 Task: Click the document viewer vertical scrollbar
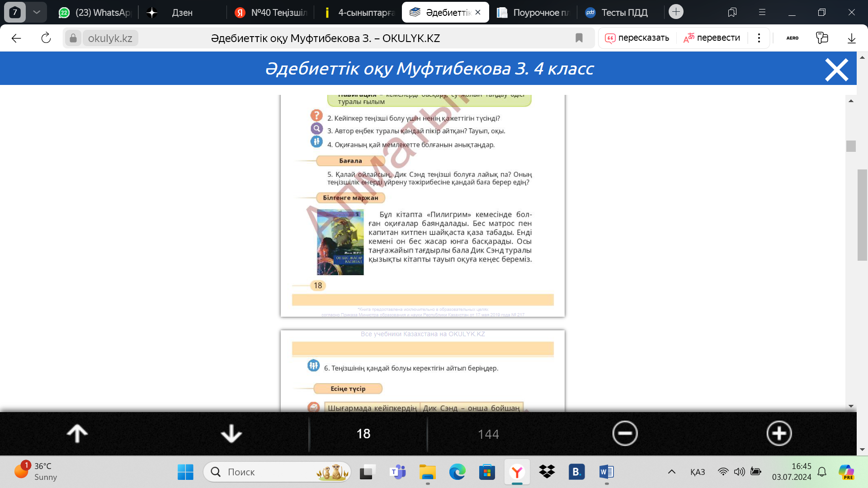[x=851, y=146]
